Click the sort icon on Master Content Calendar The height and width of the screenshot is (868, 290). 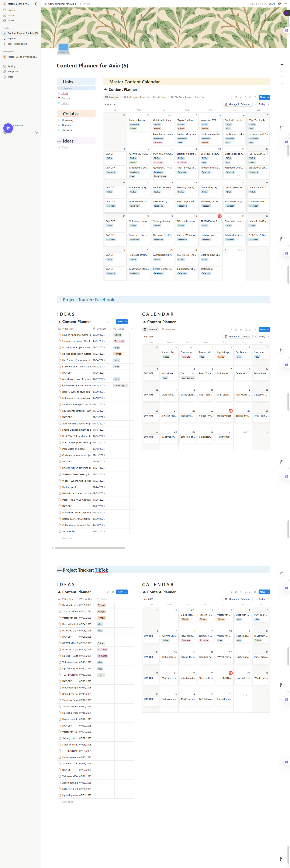click(x=236, y=97)
